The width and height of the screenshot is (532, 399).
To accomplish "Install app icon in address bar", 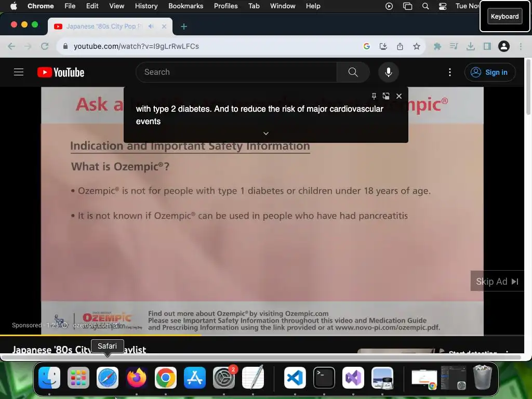I will (383, 46).
